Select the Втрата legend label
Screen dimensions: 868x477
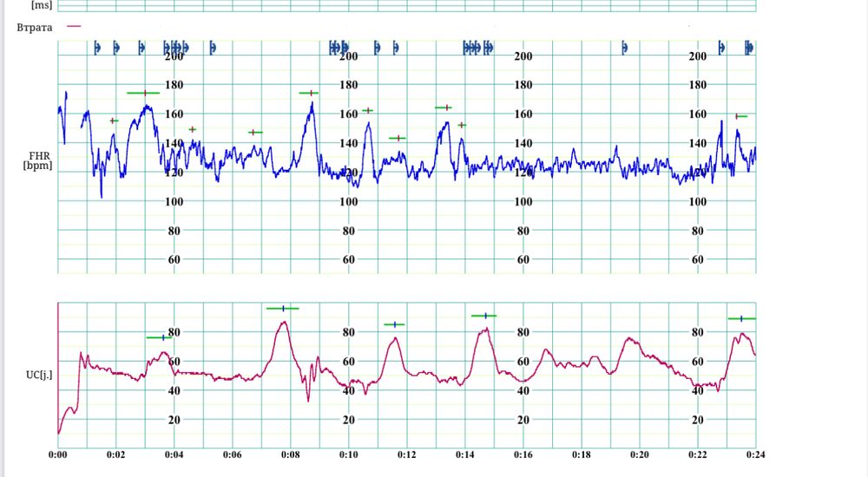pyautogui.click(x=35, y=28)
